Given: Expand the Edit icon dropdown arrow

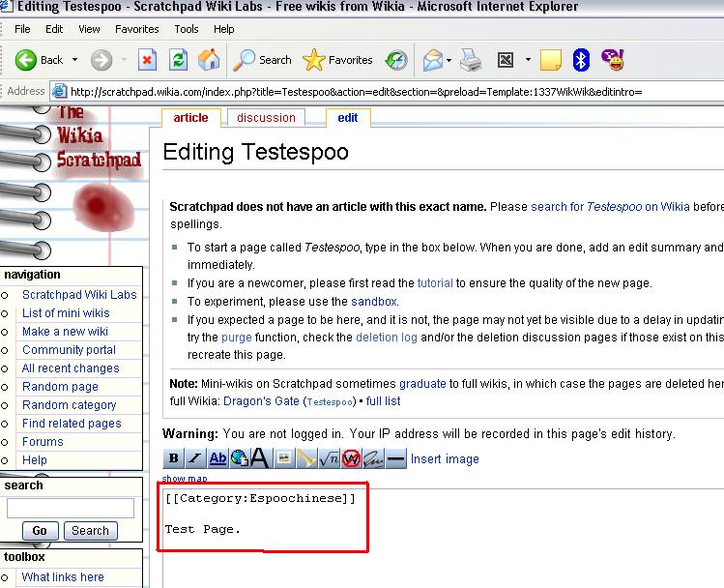Looking at the screenshot, I should coord(528,60).
